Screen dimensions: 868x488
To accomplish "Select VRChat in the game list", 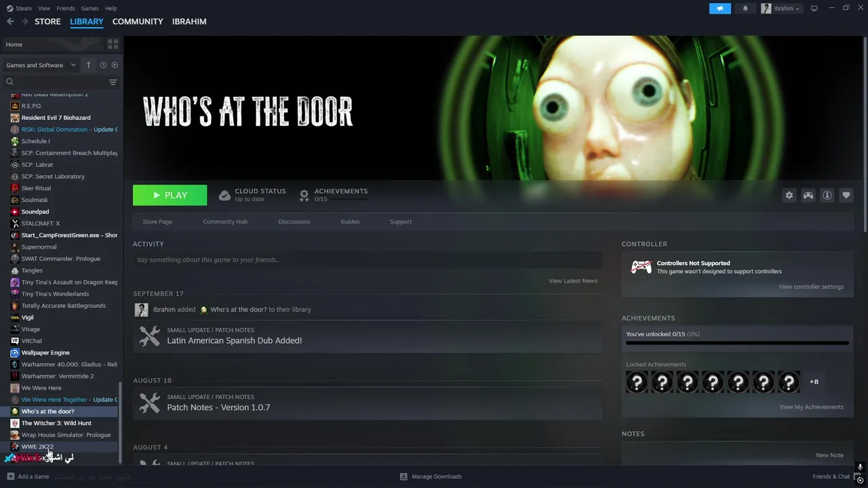I will [x=60, y=341].
